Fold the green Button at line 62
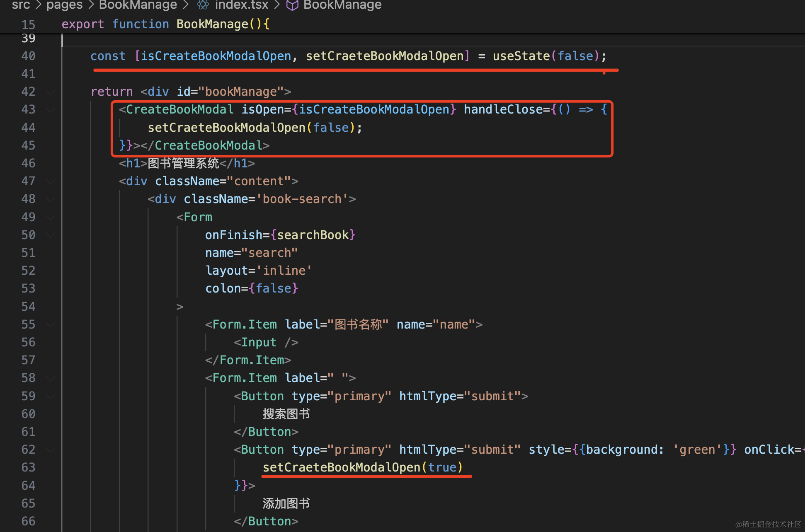805x532 pixels. coord(51,450)
